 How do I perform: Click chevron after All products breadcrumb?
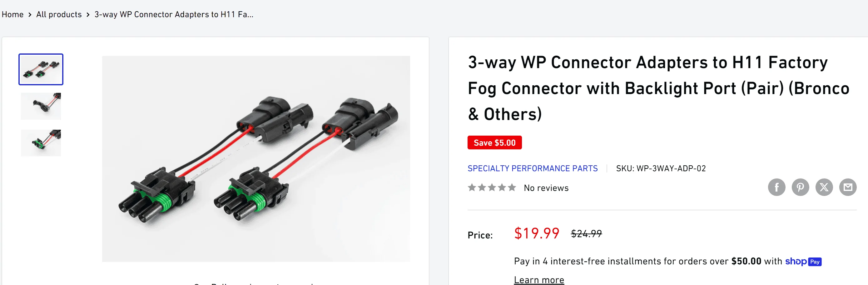(88, 14)
